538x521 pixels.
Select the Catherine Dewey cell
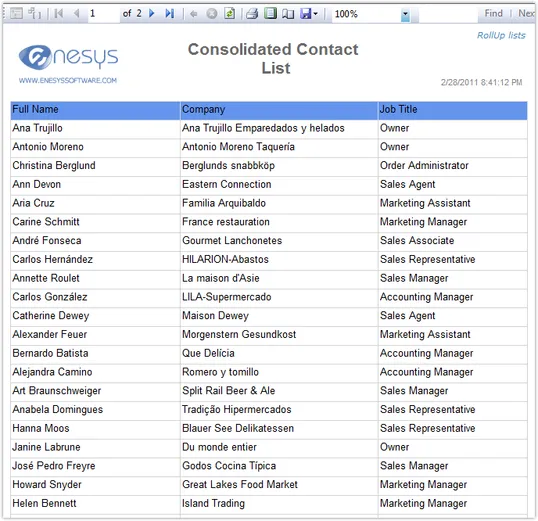95,316
